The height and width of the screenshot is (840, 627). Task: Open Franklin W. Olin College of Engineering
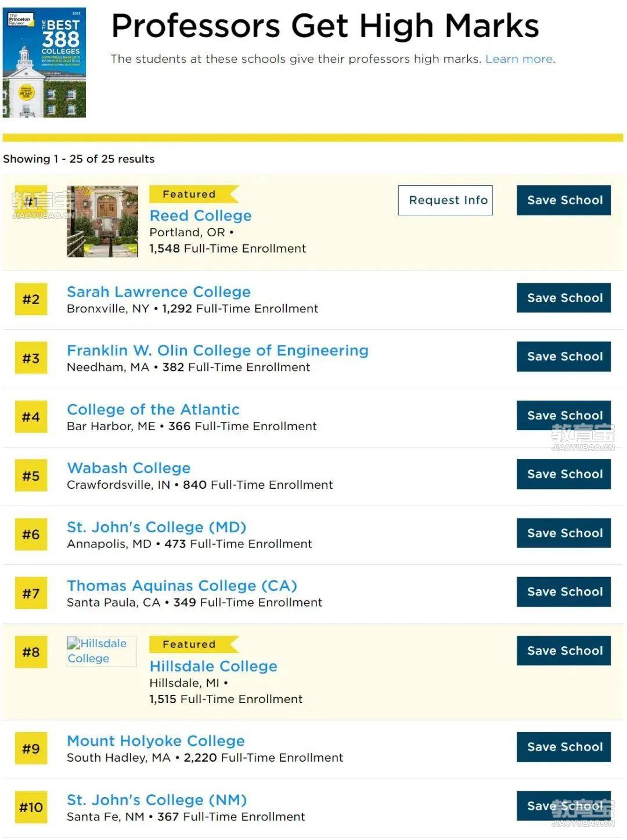(x=218, y=351)
